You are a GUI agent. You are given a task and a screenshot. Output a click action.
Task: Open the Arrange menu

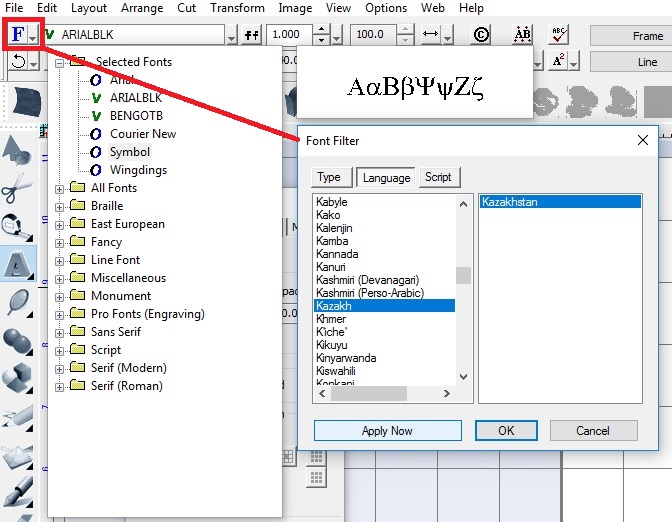coord(142,8)
